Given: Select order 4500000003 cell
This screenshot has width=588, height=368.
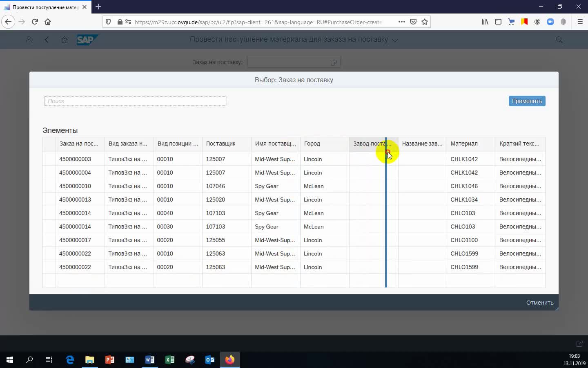Looking at the screenshot, I should point(80,159).
